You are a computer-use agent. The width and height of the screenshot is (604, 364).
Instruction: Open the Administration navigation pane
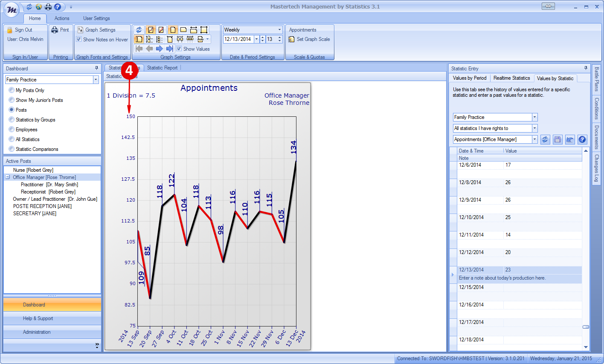[x=52, y=332]
